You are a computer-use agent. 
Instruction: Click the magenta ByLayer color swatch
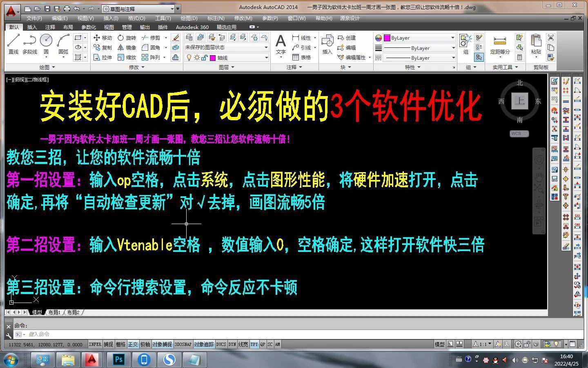point(387,38)
